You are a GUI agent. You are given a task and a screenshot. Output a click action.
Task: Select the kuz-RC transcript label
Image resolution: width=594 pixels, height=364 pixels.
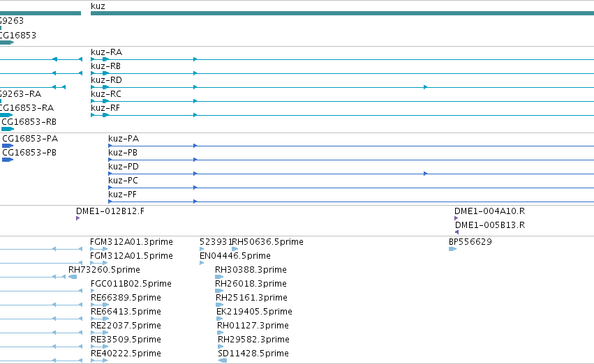click(x=106, y=94)
